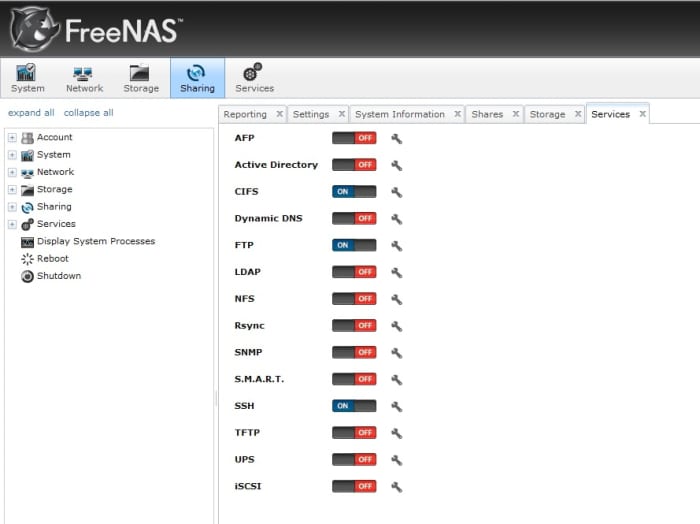The image size is (700, 524).
Task: Turn on the NFS service toggle
Action: [x=354, y=299]
